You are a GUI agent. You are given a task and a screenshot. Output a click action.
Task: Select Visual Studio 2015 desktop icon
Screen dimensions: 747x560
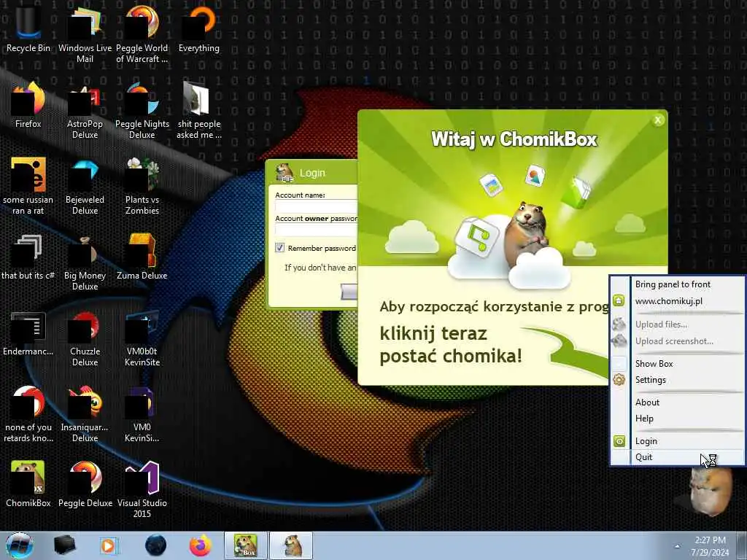pos(142,489)
